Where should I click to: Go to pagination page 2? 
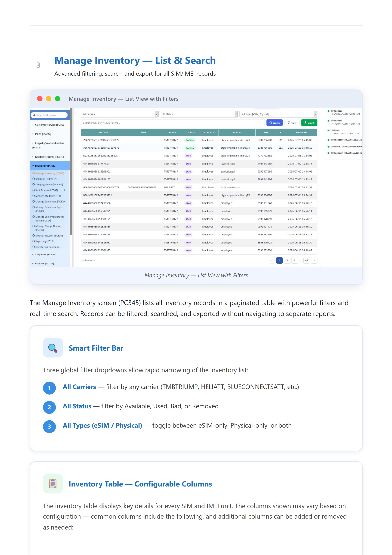pyautogui.click(x=287, y=260)
